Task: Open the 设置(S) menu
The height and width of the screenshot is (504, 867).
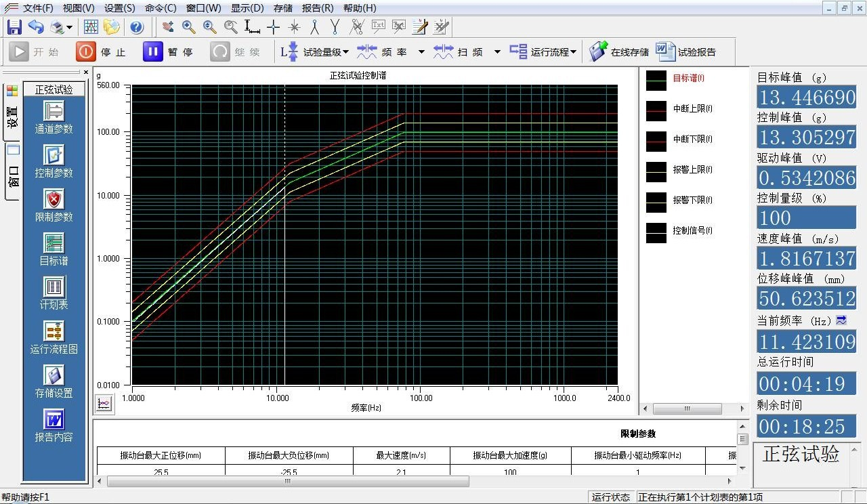Action: 120,8
